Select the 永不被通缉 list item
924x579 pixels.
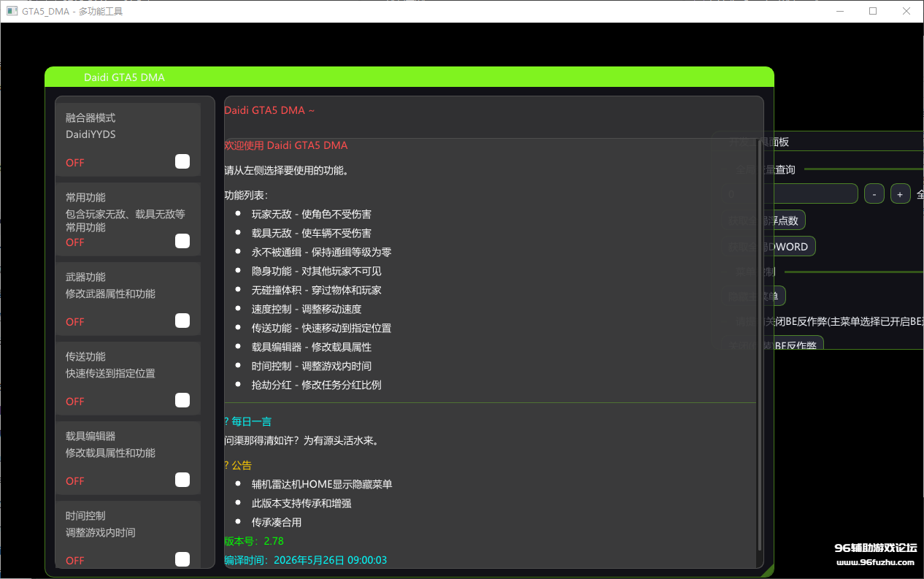click(x=322, y=252)
